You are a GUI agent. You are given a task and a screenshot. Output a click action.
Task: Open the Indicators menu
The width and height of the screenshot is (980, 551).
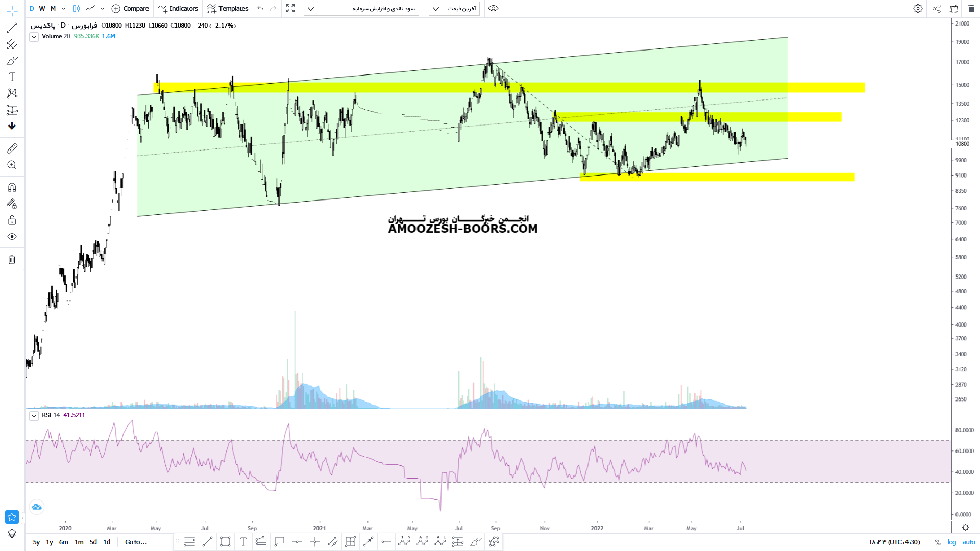(x=178, y=9)
